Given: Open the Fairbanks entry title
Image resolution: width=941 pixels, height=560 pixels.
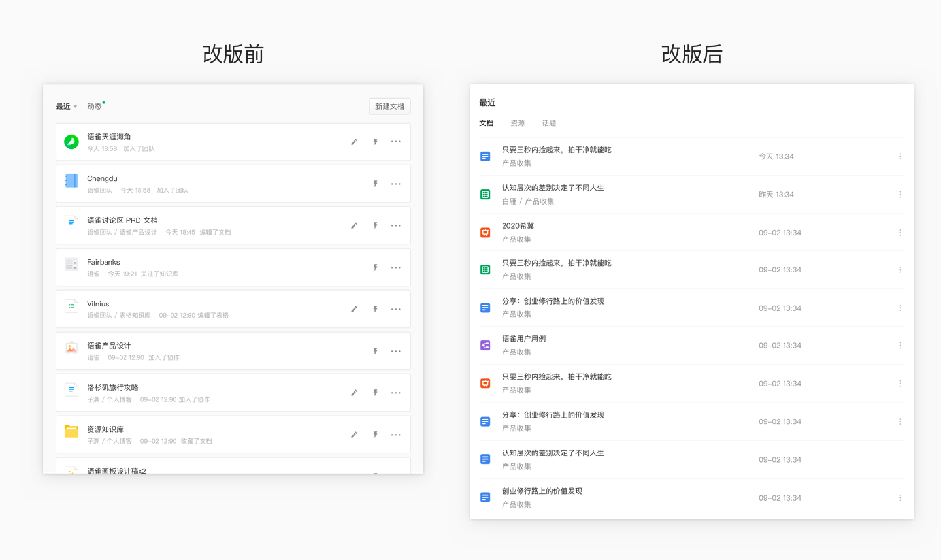Looking at the screenshot, I should coord(103,262).
